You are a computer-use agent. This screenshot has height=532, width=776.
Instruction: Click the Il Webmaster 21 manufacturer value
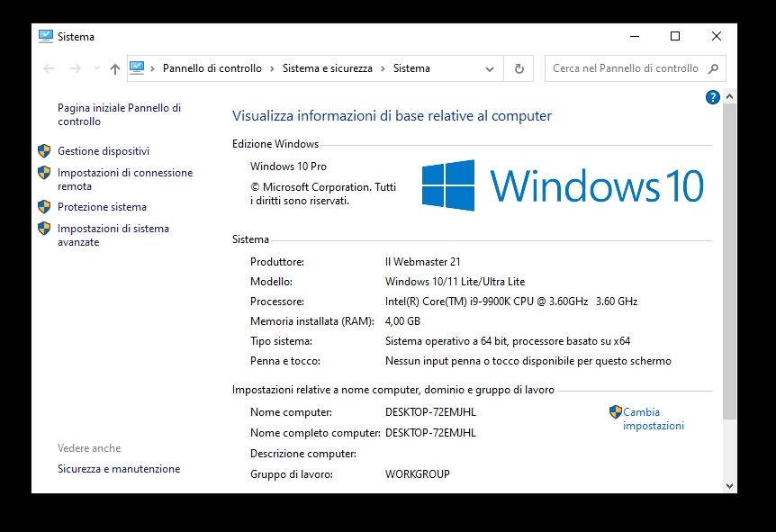click(422, 262)
